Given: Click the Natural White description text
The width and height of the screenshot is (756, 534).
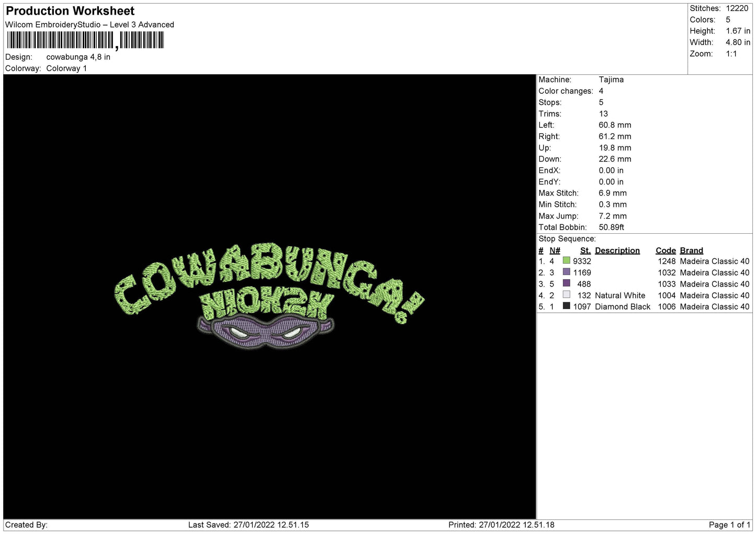Looking at the screenshot, I should 620,296.
